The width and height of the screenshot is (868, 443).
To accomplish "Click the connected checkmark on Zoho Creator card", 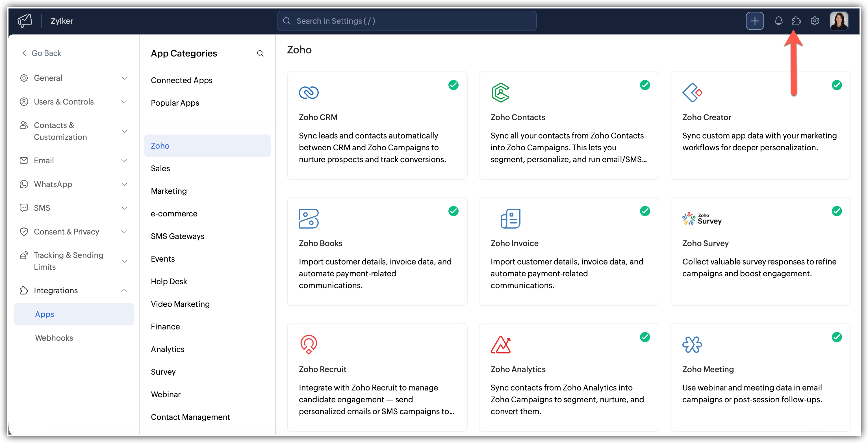I will click(x=837, y=85).
